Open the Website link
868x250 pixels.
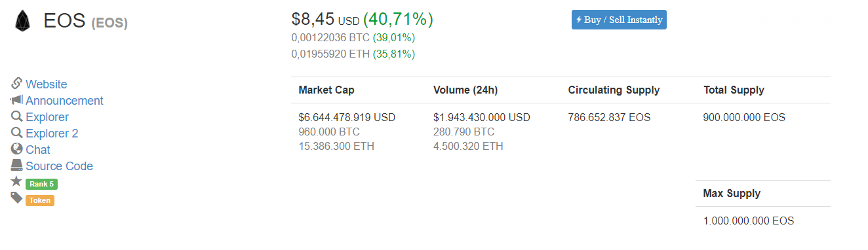pyautogui.click(x=47, y=84)
